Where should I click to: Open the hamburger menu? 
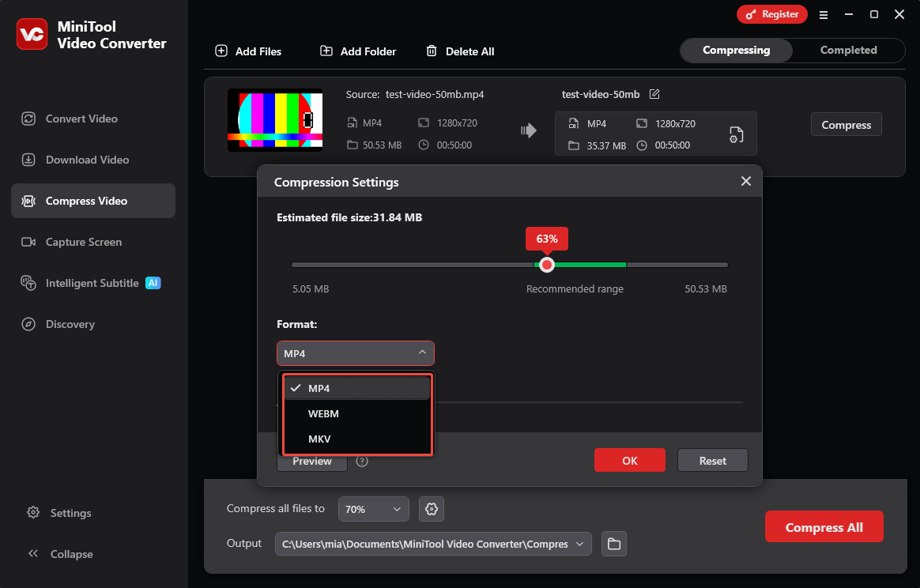coord(823,14)
